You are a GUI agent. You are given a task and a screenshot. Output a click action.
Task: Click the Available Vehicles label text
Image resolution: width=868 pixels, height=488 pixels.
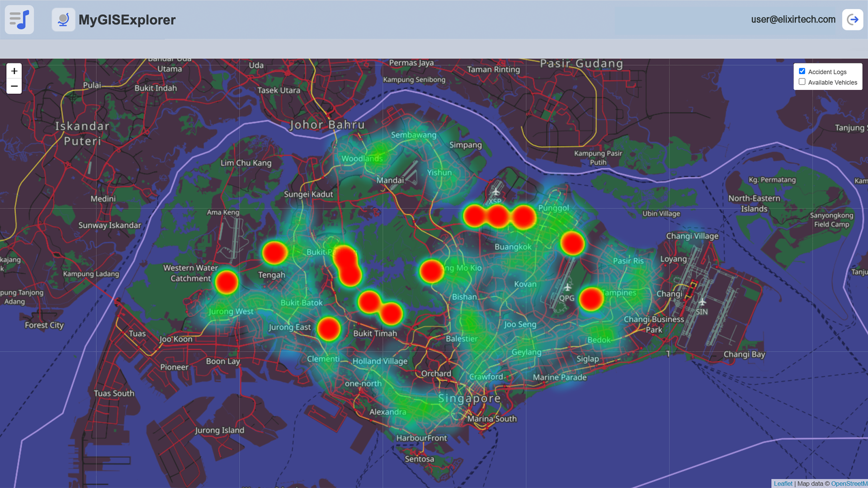(x=832, y=82)
